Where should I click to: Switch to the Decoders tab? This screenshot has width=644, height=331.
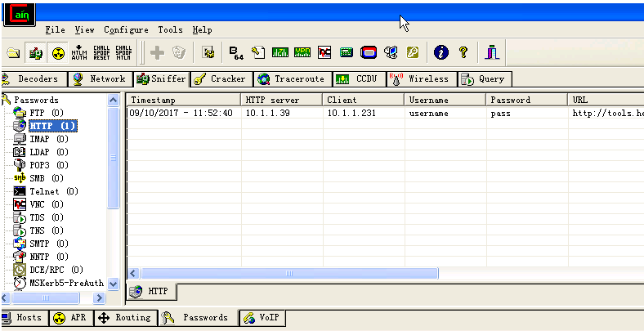[34, 78]
